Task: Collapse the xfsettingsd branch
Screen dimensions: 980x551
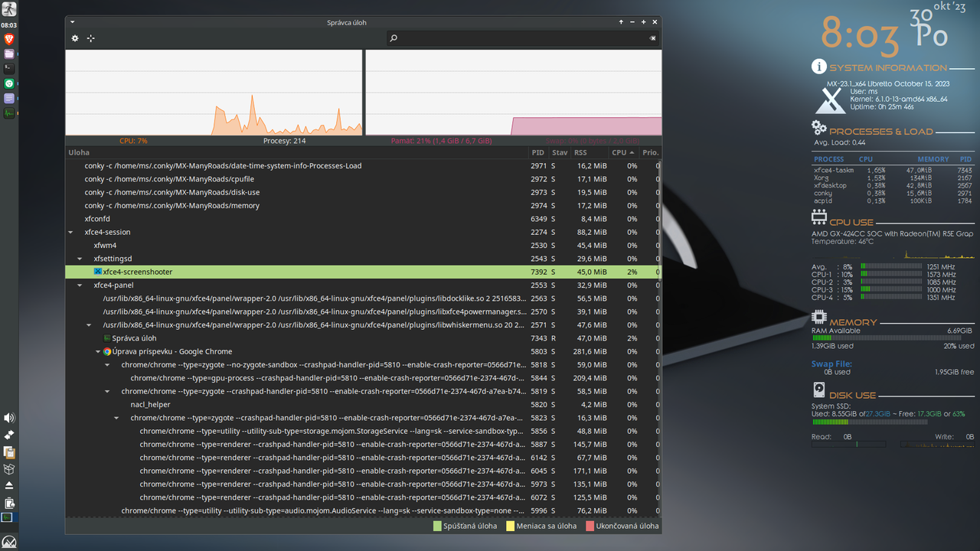Action: (80, 258)
